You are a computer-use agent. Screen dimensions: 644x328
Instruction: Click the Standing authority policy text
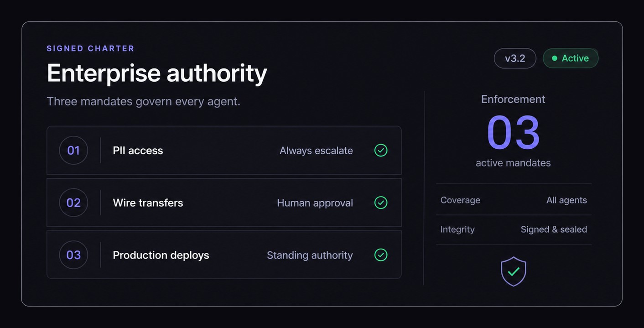click(310, 255)
